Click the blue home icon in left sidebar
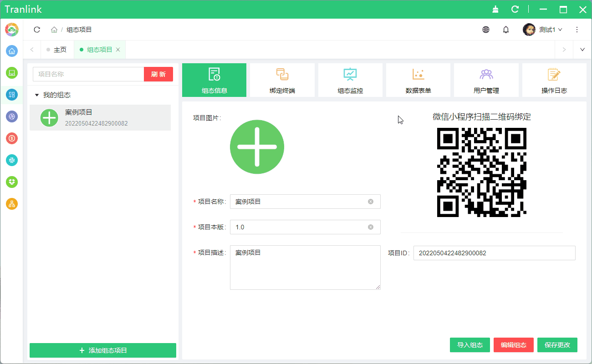 tap(12, 51)
